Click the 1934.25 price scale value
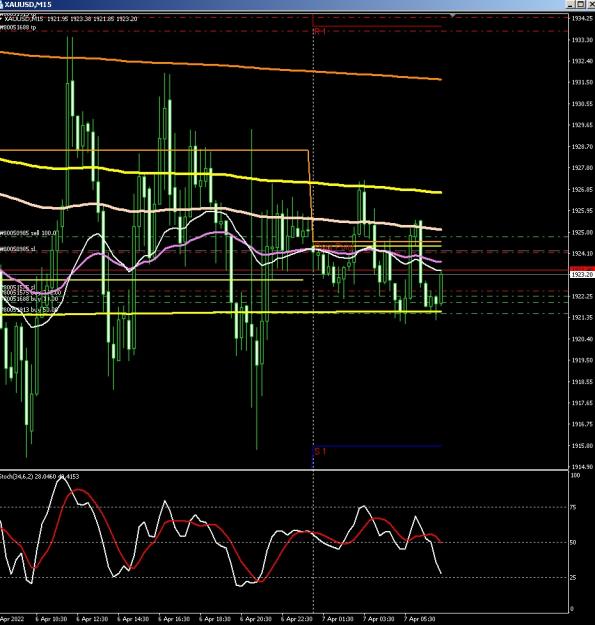Viewport: 595px width, 625px height. coord(582,18)
